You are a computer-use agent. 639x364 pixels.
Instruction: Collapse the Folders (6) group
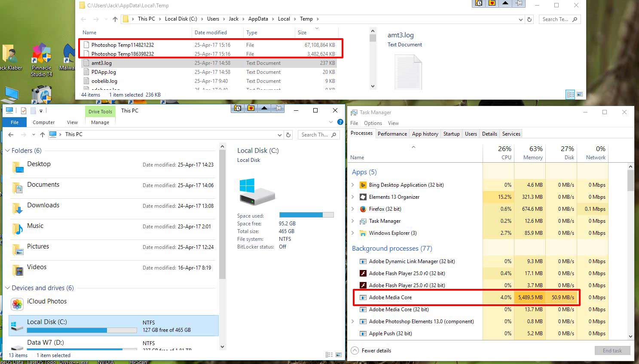coord(7,151)
